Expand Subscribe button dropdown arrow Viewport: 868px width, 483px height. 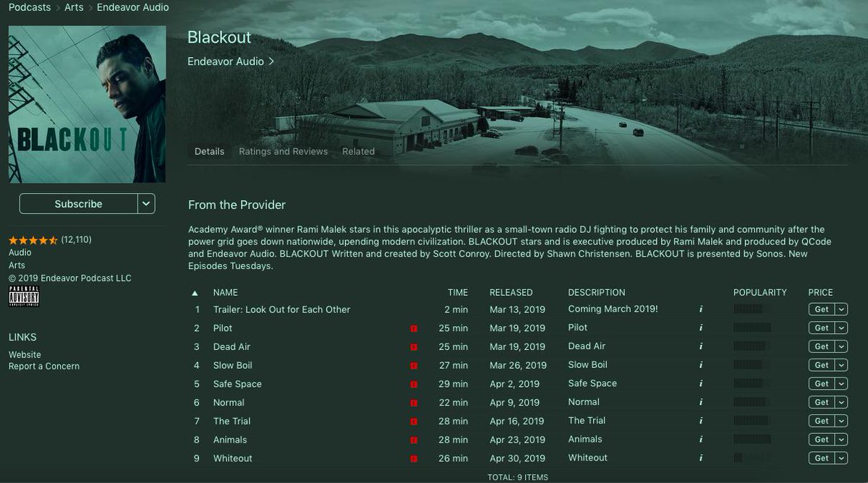coord(147,204)
